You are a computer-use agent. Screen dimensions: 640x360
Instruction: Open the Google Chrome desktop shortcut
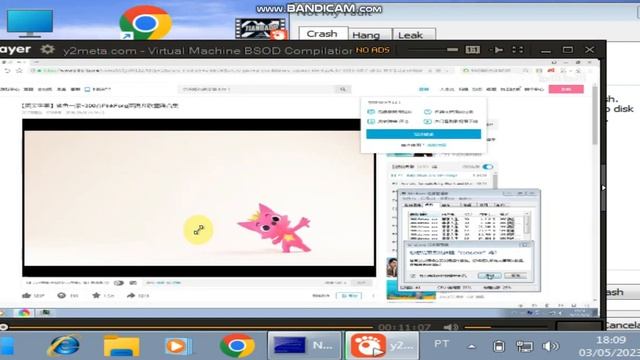pyautogui.click(x=145, y=23)
